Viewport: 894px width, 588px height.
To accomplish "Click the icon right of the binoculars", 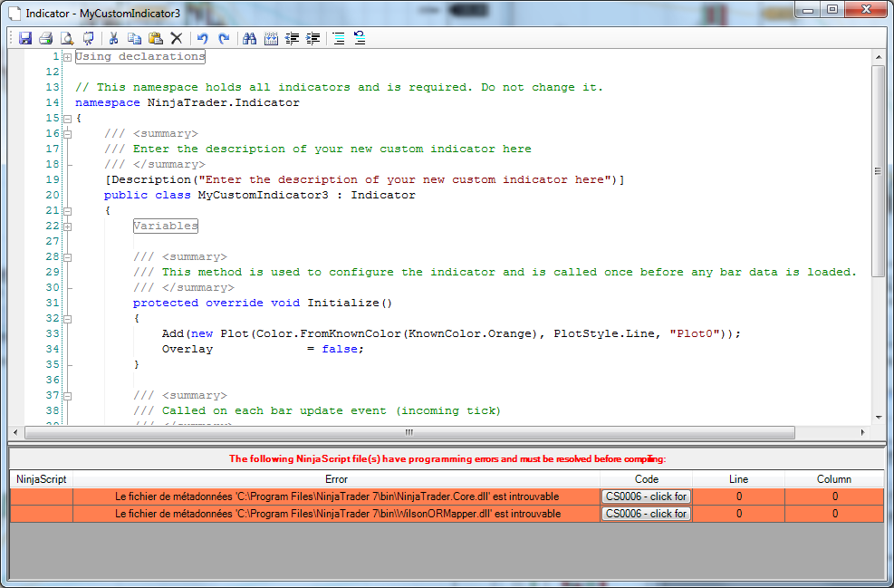I will (271, 38).
